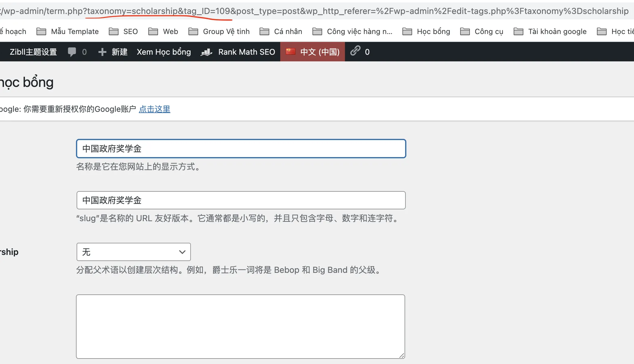Open the SEO bookmark folder
Image resolution: width=634 pixels, height=364 pixels.
(x=123, y=31)
